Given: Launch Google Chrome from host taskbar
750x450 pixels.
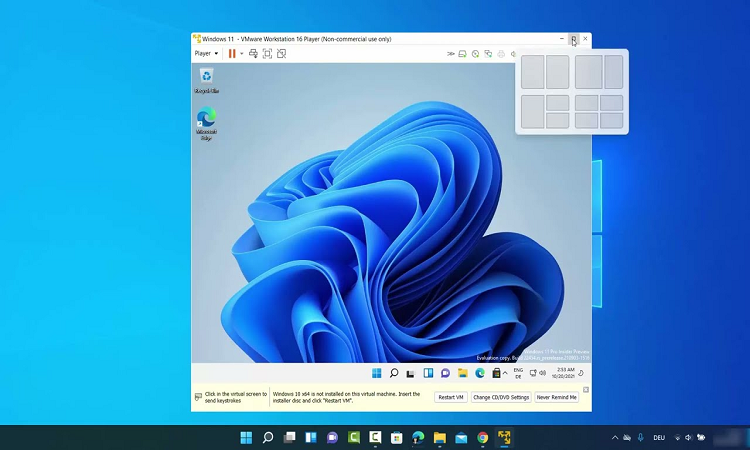Looking at the screenshot, I should (x=483, y=438).
